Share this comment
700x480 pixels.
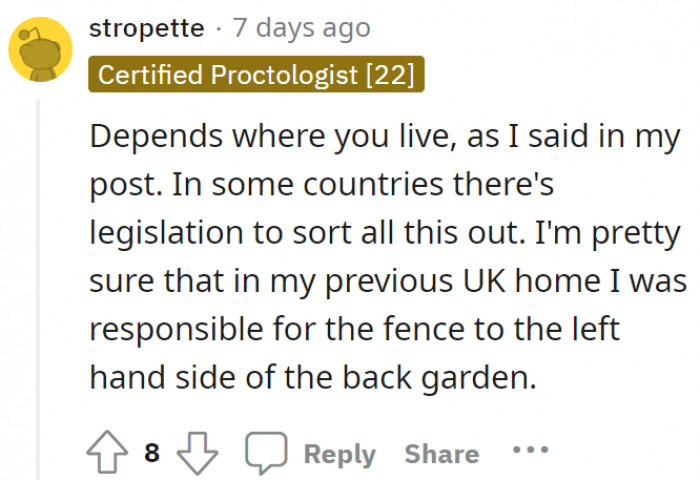[441, 454]
